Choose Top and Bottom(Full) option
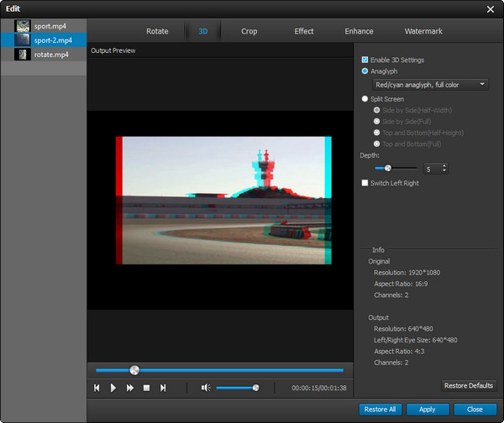Image resolution: width=504 pixels, height=423 pixels. [x=376, y=144]
